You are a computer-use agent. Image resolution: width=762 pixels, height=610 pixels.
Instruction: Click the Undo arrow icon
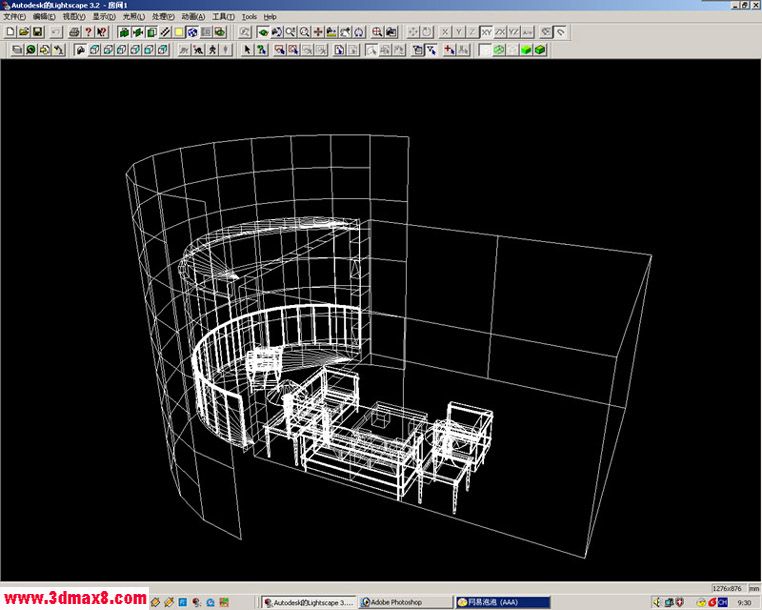click(56, 32)
